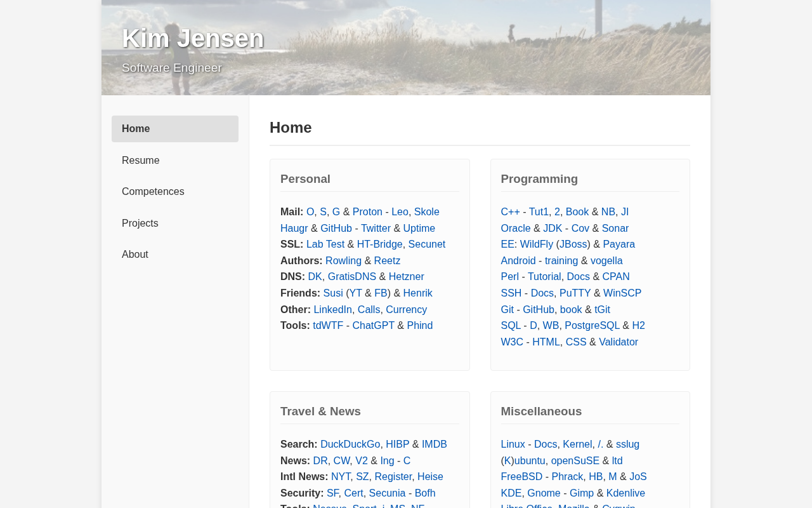
Task: Visit the IMDB link
Action: pyautogui.click(x=435, y=444)
